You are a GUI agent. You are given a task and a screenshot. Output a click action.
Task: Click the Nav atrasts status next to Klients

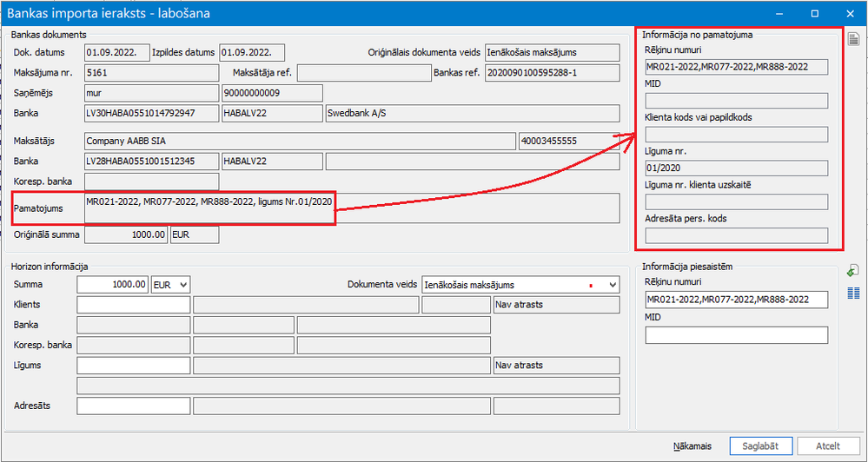click(x=556, y=305)
